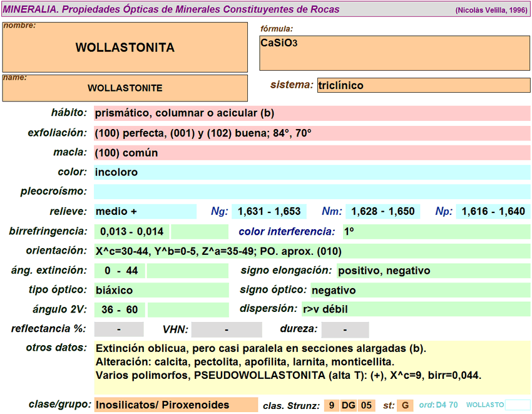532x414 pixels.
Task: Click the nombre field showing WOLLASTONITA
Action: (125, 48)
